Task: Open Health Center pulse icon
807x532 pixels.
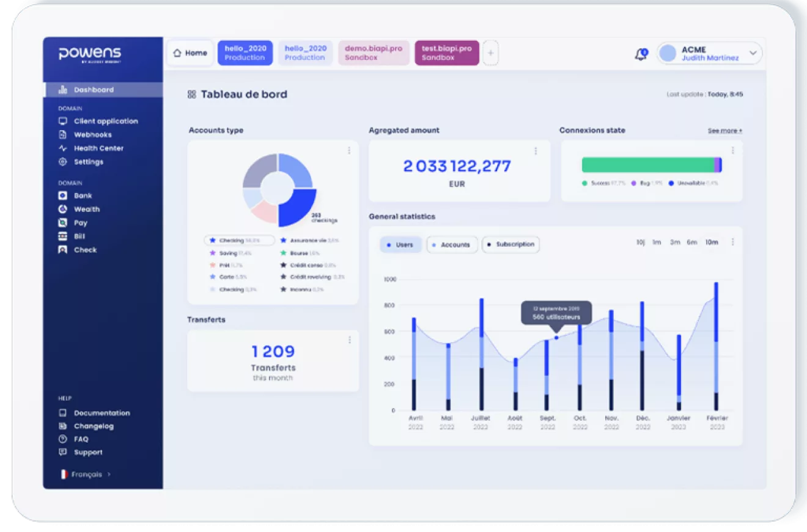Action: point(62,148)
